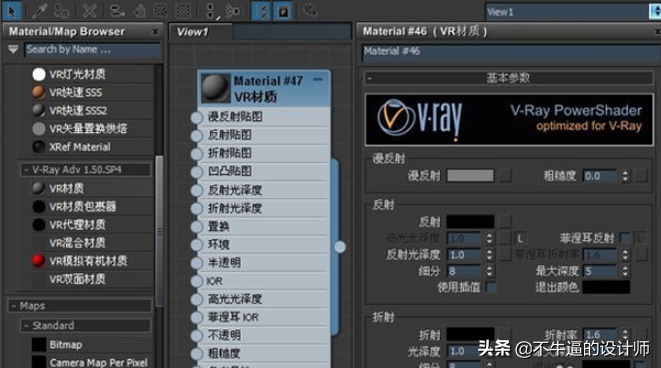Screen dimensions: 661x368
Task: Adjust the 最大深度 spinner arrows
Action: coord(625,271)
